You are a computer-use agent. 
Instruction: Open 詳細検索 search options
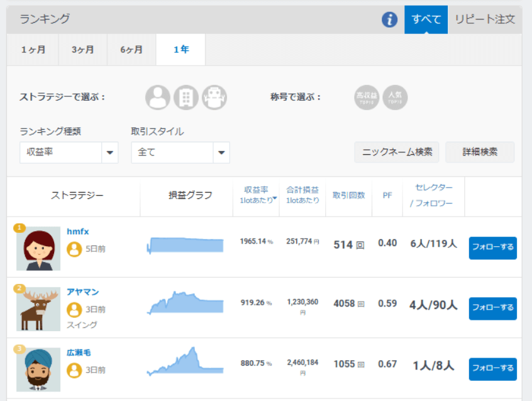pos(480,152)
